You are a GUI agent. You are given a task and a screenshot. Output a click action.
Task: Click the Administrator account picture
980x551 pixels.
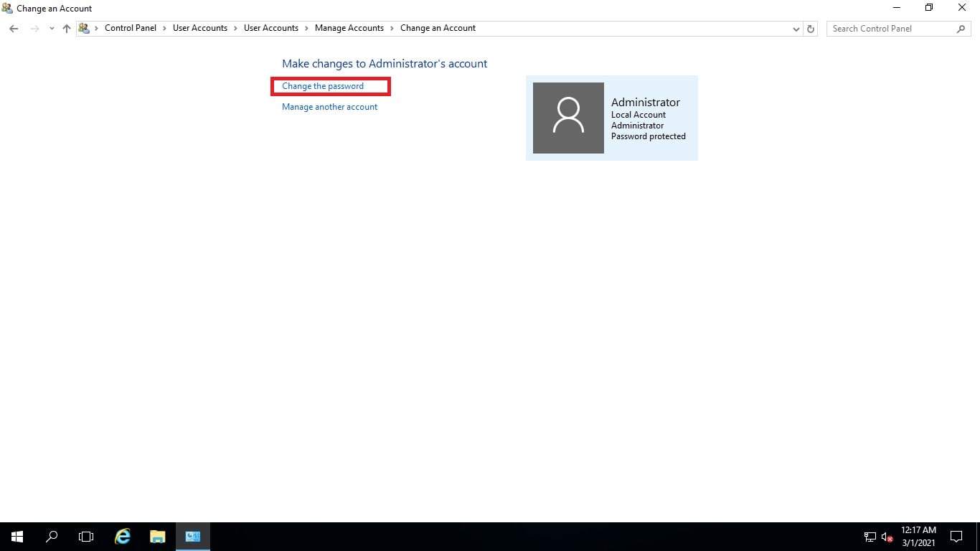coord(568,118)
